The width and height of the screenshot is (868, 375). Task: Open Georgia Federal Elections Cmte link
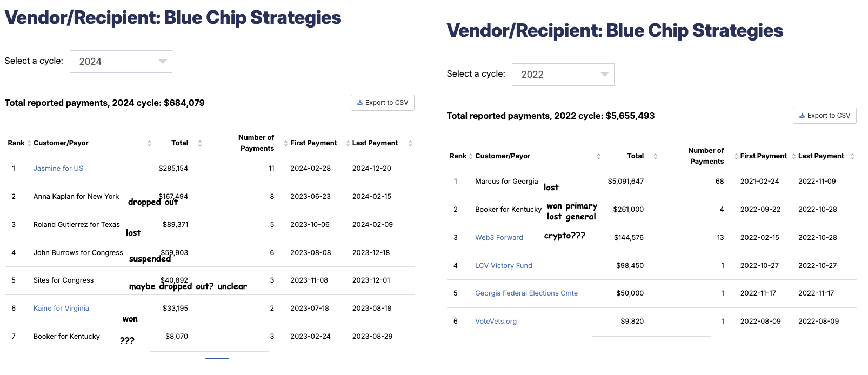pyautogui.click(x=526, y=293)
